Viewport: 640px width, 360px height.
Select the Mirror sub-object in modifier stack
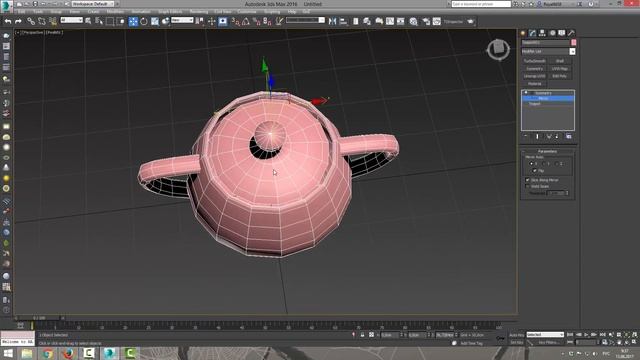(x=548, y=98)
